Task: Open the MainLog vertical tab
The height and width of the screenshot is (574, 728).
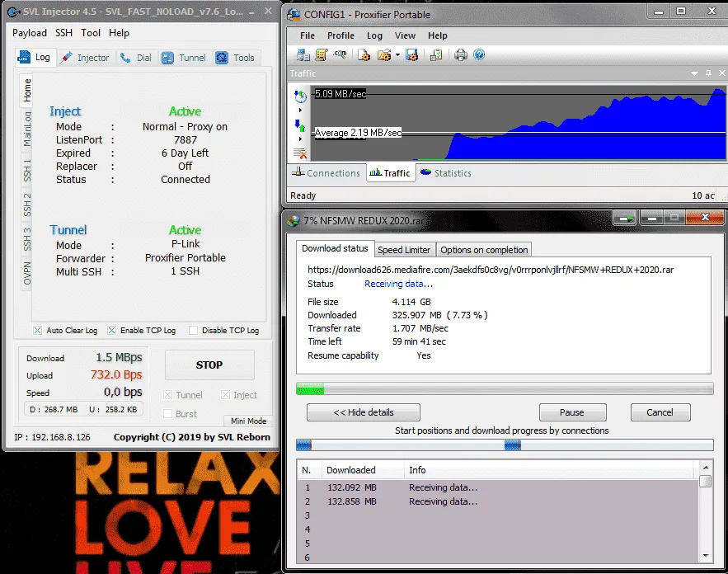Action: pos(27,129)
